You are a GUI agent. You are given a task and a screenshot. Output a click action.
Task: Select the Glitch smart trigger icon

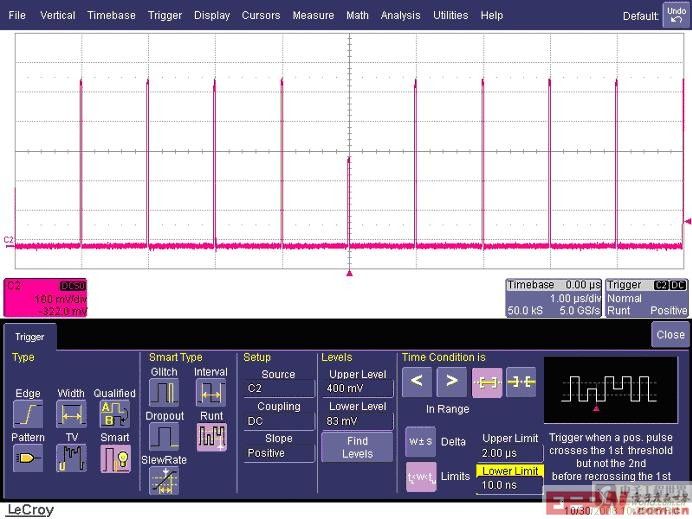(163, 393)
